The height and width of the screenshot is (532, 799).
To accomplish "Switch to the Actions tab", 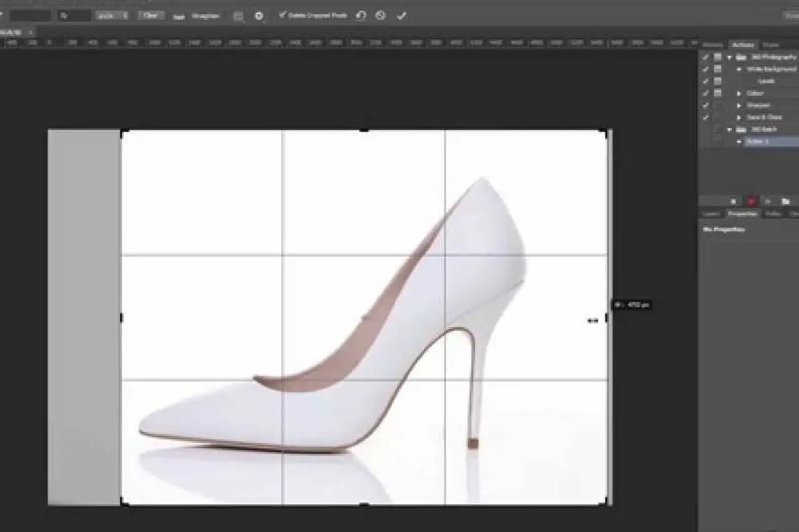I will [743, 45].
